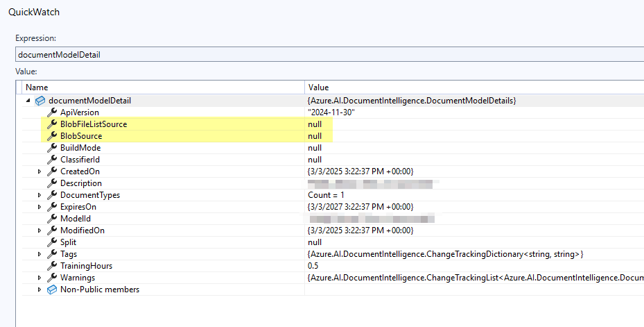Viewport: 644px width, 327px height.
Task: Select the BlobFileListSource property name
Action: [x=94, y=124]
